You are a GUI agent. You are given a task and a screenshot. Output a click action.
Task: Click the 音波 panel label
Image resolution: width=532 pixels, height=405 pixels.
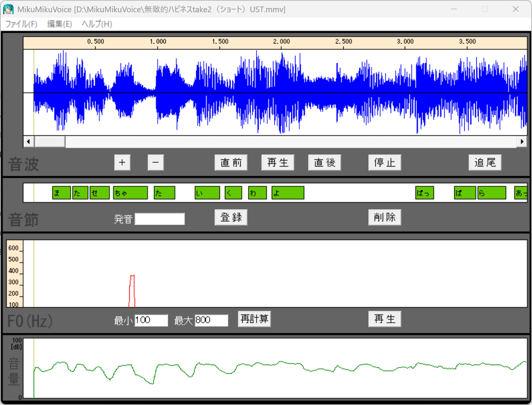[24, 164]
